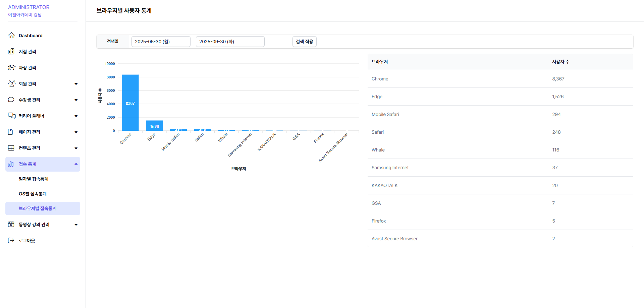644x308 pixels.
Task: Click the Dashboard home icon
Action: (11, 36)
